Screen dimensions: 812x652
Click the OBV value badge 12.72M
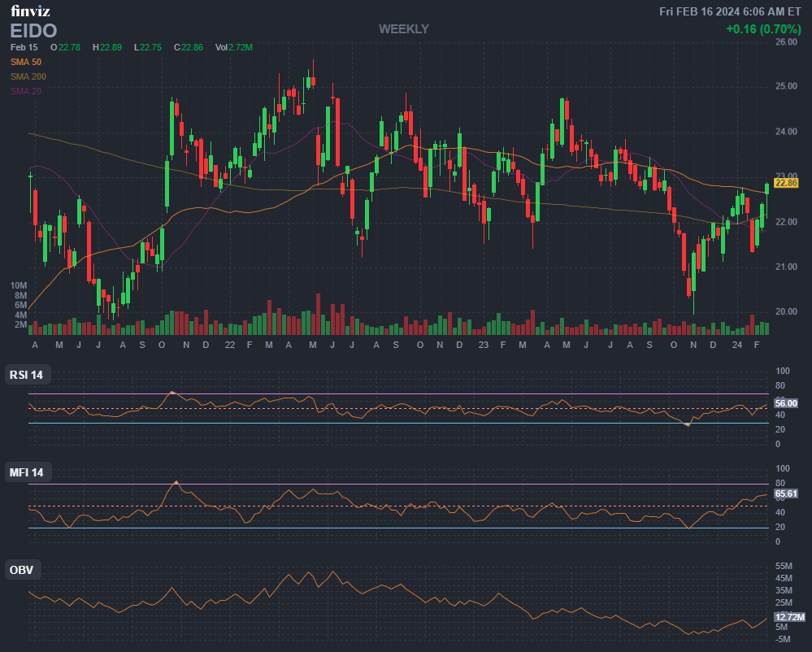point(788,616)
